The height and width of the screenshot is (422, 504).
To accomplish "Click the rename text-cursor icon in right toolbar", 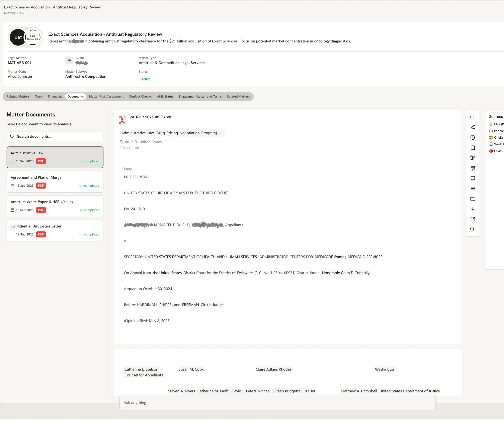I will pyautogui.click(x=472, y=117).
